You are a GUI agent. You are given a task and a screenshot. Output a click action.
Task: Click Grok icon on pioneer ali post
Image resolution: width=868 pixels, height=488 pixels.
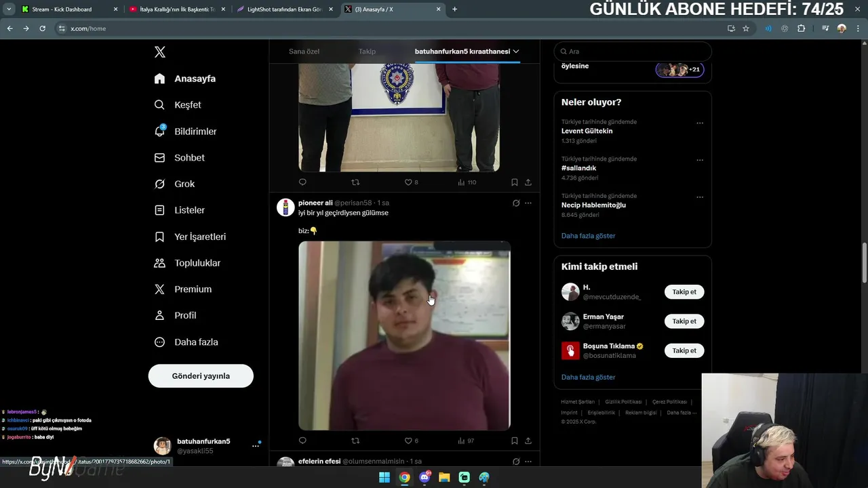(516, 203)
